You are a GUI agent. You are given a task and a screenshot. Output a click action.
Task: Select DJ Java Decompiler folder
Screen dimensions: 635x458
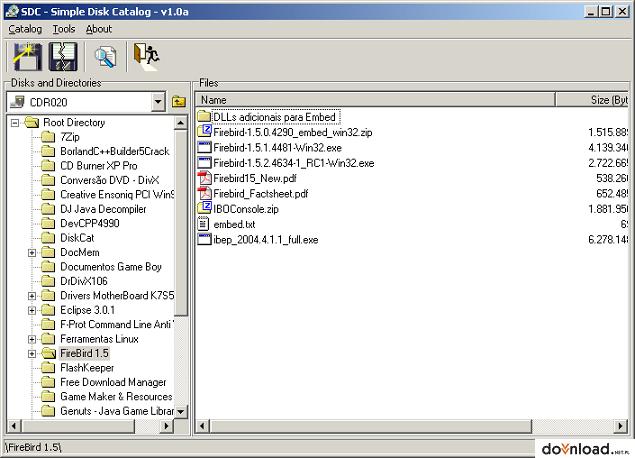[103, 209]
